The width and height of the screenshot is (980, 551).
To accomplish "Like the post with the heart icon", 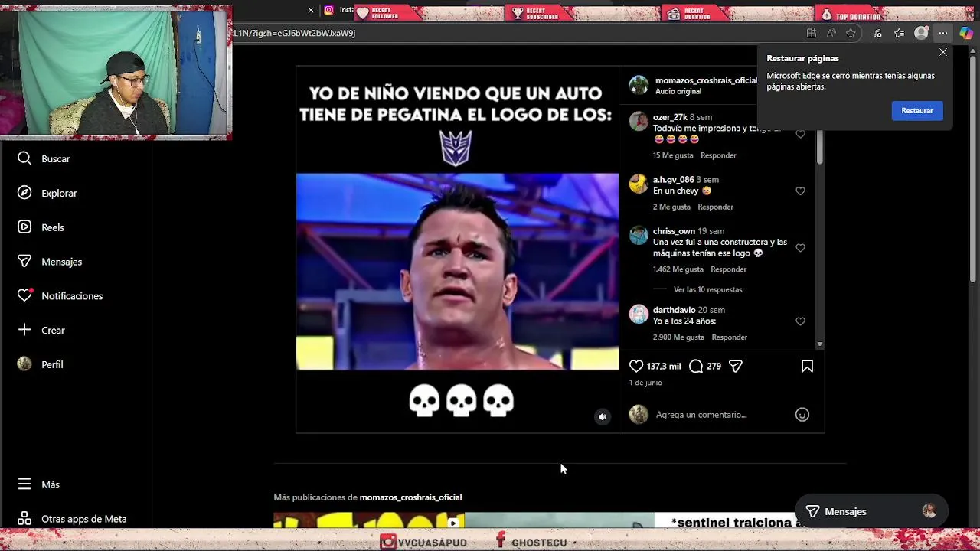I will coord(636,366).
